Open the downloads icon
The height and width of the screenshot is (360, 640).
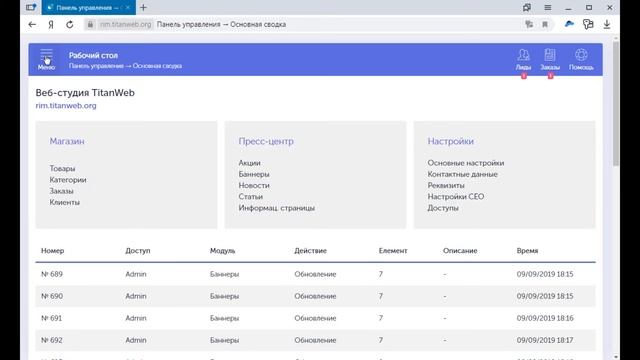(x=607, y=24)
